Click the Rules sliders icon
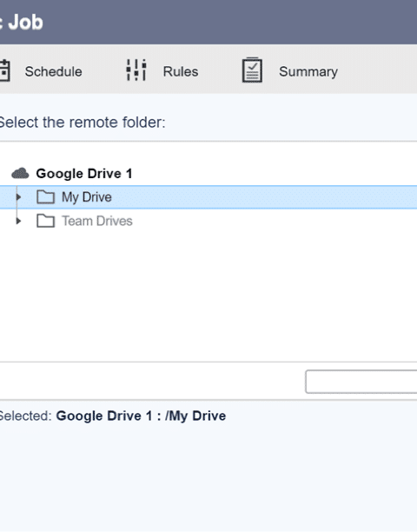 (136, 70)
